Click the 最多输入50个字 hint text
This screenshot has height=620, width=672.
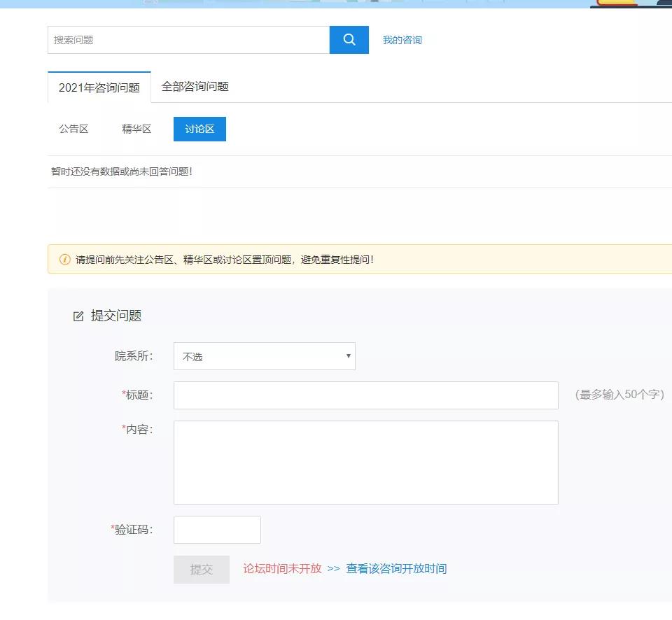(619, 395)
